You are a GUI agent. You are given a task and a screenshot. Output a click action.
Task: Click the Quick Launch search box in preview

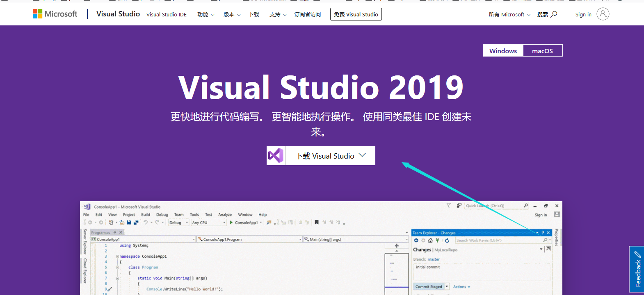pos(497,206)
